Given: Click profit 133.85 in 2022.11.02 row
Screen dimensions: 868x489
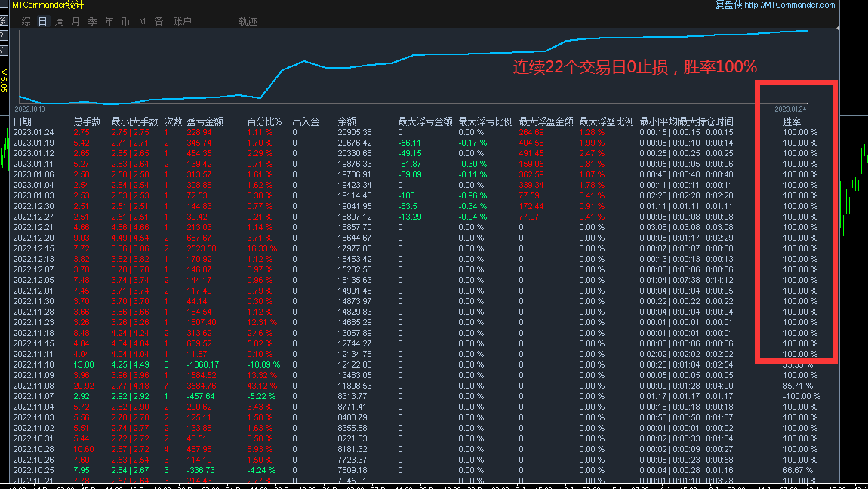Looking at the screenshot, I should (x=199, y=428).
